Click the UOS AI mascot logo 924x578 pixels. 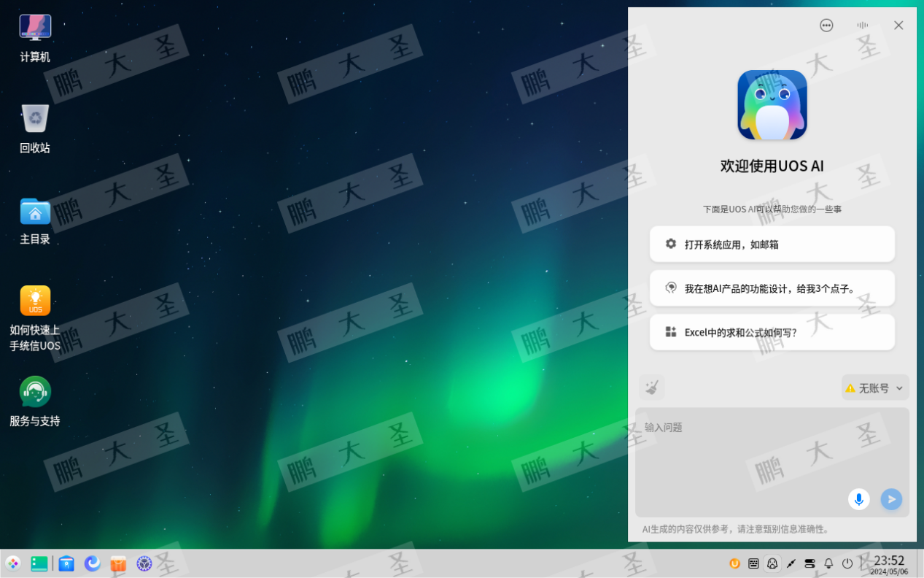(772, 104)
